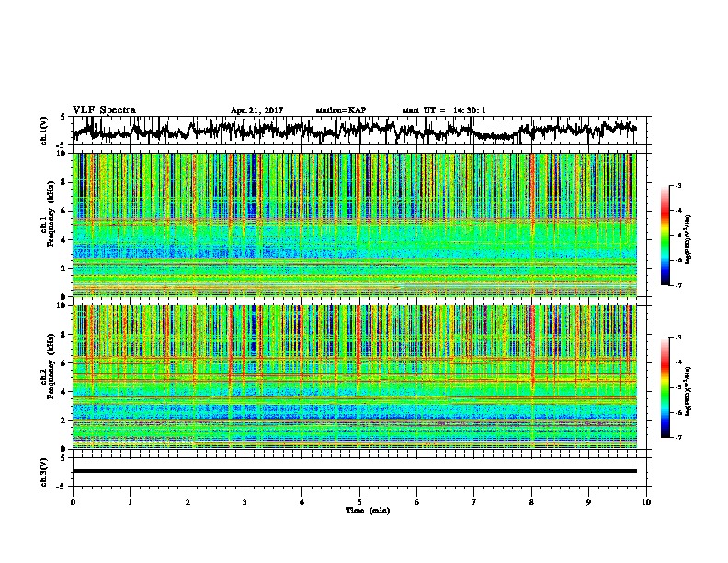Click the thick black ch.3 trace line
The width and height of the screenshot is (728, 563).
(354, 471)
